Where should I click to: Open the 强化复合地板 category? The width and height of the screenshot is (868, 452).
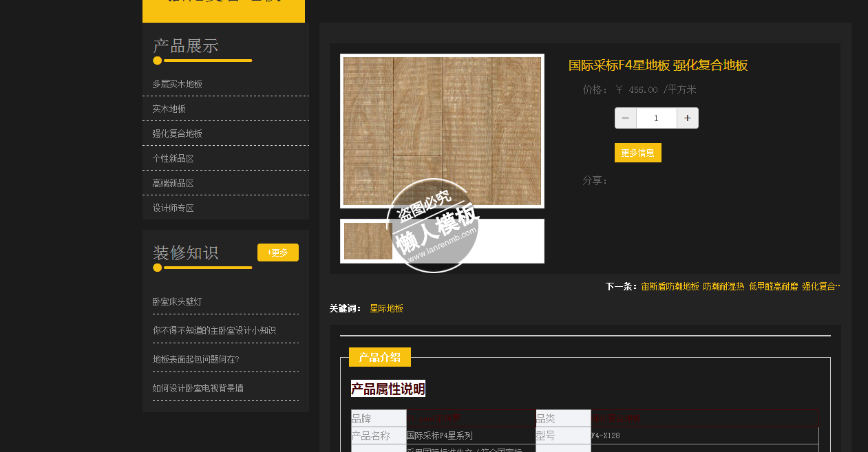coord(177,133)
